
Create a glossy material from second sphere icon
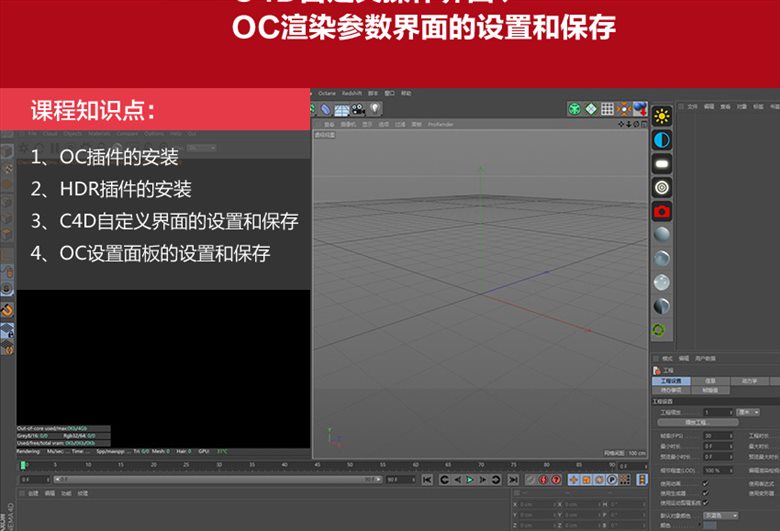click(662, 258)
